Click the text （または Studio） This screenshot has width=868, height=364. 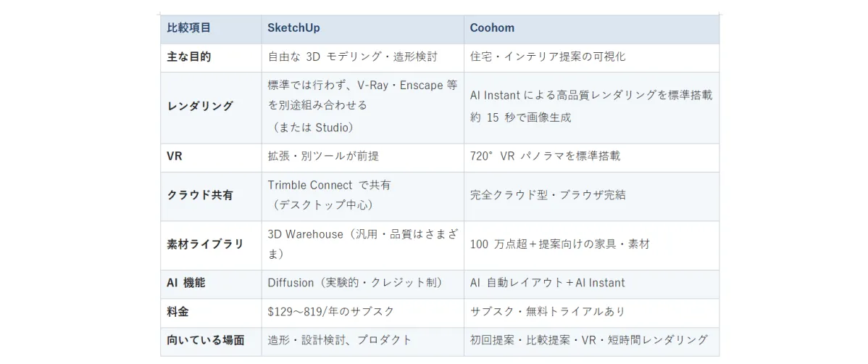click(x=313, y=128)
